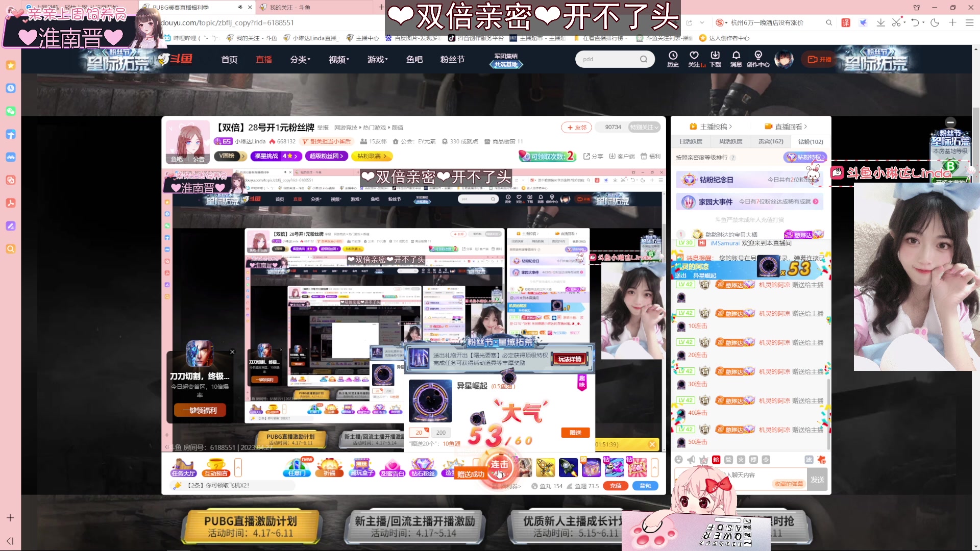Select the purple treasure box gift
Image resolution: width=980 pixels, height=551 pixels.
591,467
